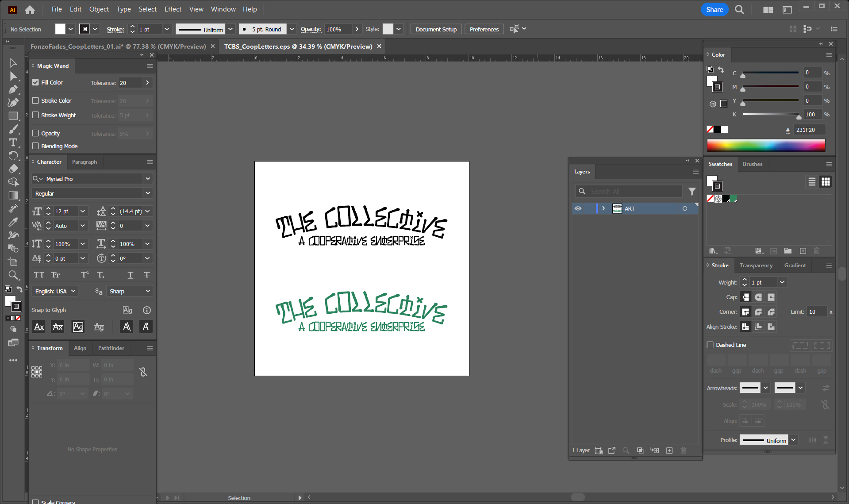Viewport: 849px width, 504px height.
Task: Click Show Swatch Kinds grid view icon
Action: 826,182
